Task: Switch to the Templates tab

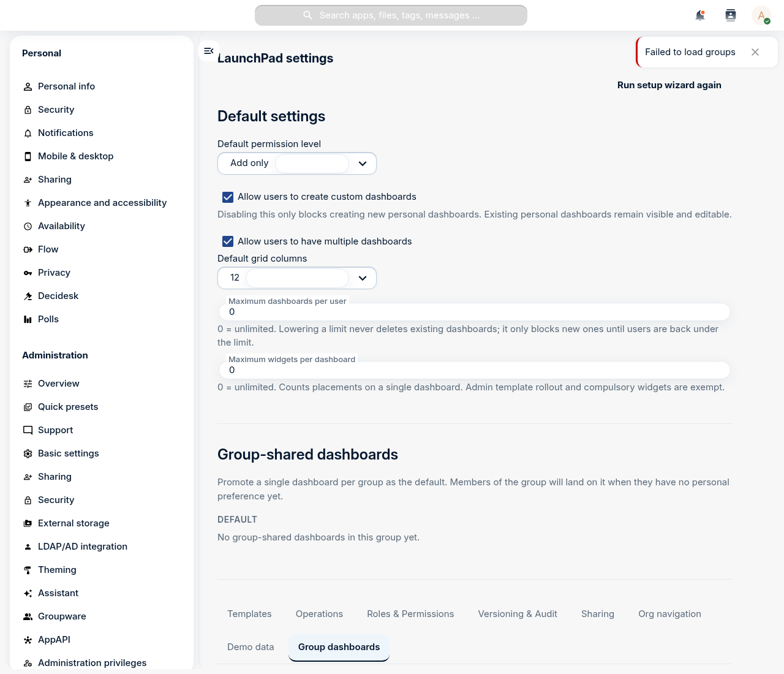Action: [x=249, y=614]
